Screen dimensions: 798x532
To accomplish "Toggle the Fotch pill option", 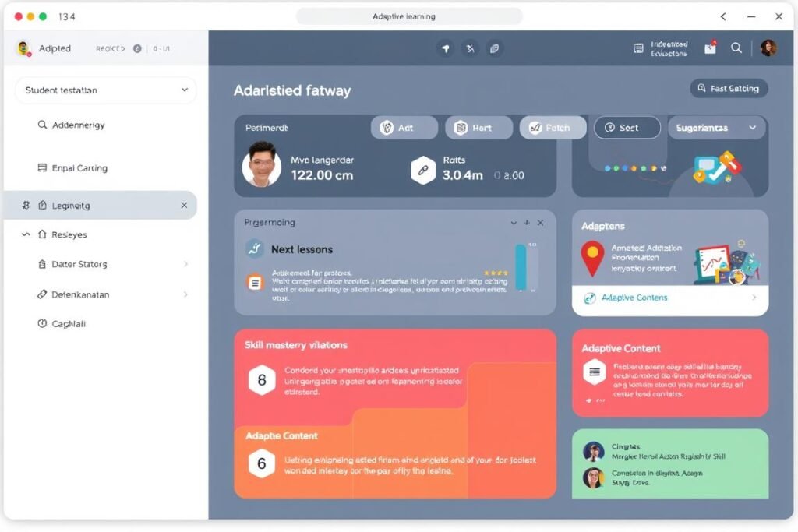I will pos(553,128).
